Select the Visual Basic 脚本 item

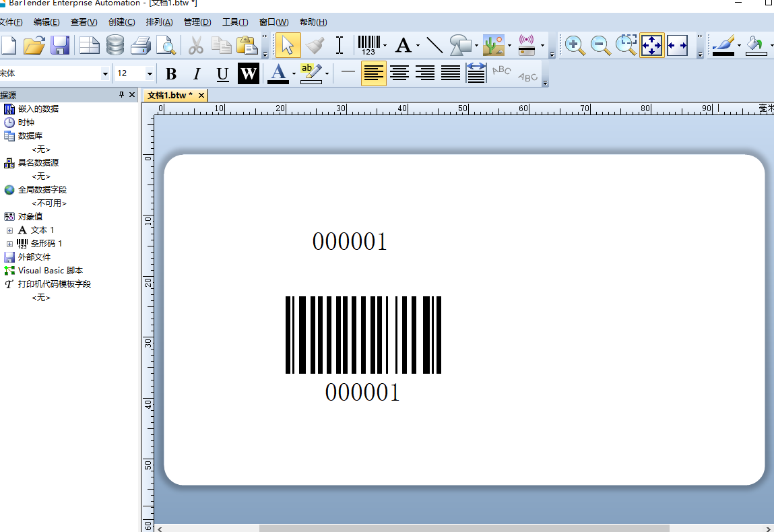51,271
